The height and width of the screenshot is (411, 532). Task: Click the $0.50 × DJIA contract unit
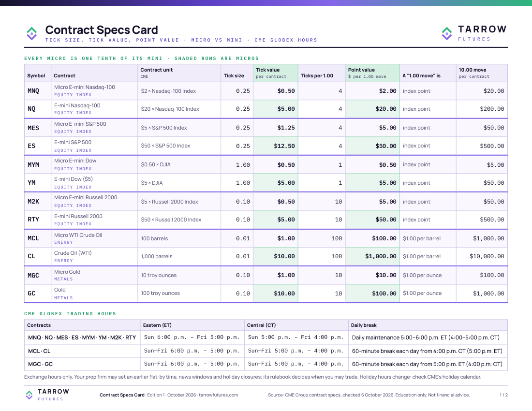point(156,165)
